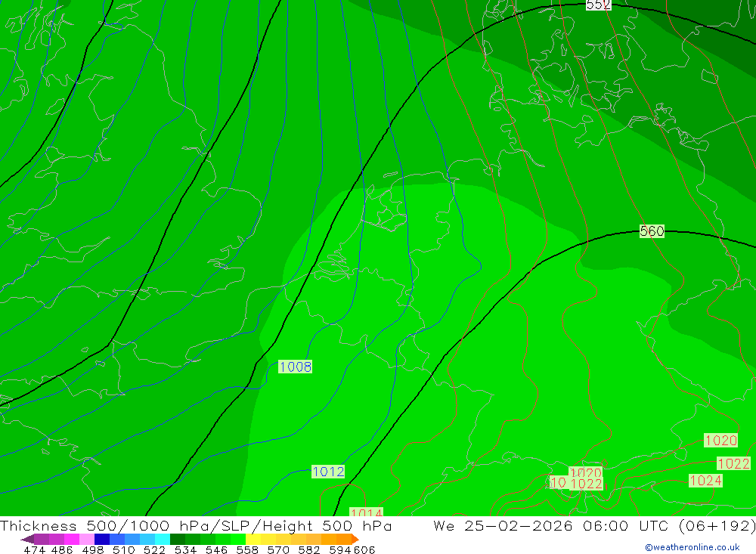Click the chart title 'Thickness 500/1000 hPa/SLP/Height 500 hPa'
The image size is (756, 554).
click(196, 525)
